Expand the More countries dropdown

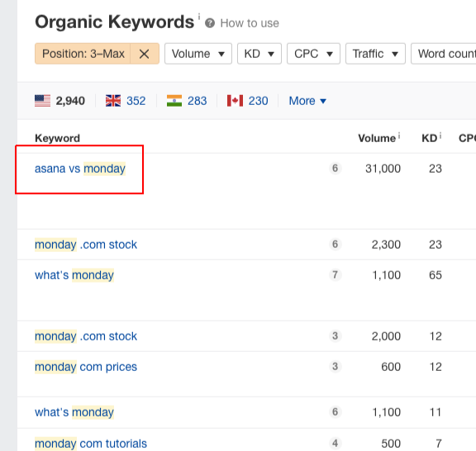307,101
